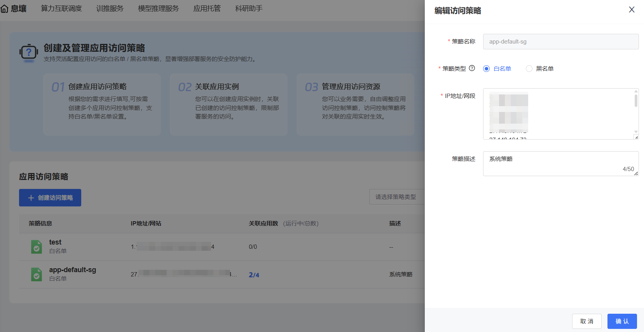The width and height of the screenshot is (644, 332).
Task: Click the document icon for app-default-sg policy
Action: tap(37, 274)
